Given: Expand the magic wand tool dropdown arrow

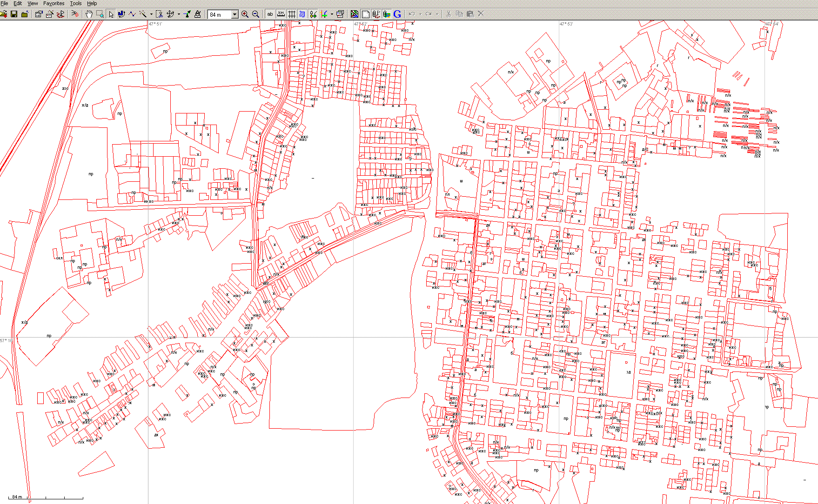Looking at the screenshot, I should [x=151, y=14].
